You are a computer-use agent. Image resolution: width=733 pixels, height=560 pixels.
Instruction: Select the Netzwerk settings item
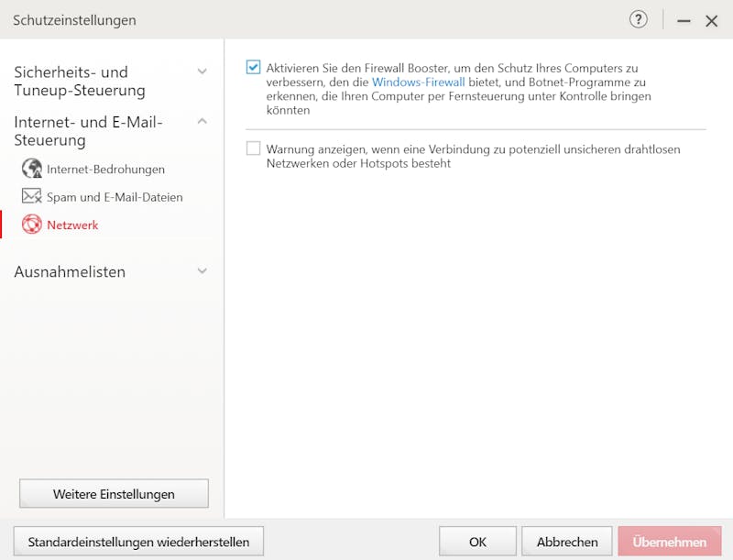point(72,225)
